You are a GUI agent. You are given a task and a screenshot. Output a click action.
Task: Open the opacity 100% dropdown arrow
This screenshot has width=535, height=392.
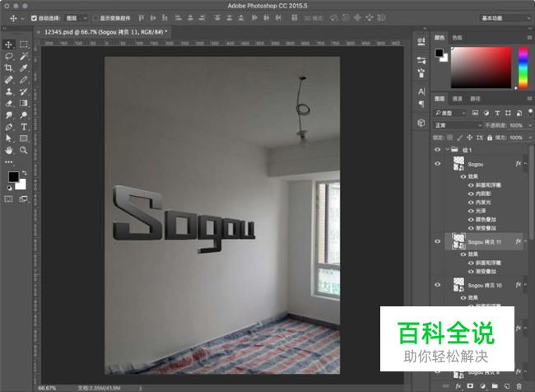(x=530, y=125)
